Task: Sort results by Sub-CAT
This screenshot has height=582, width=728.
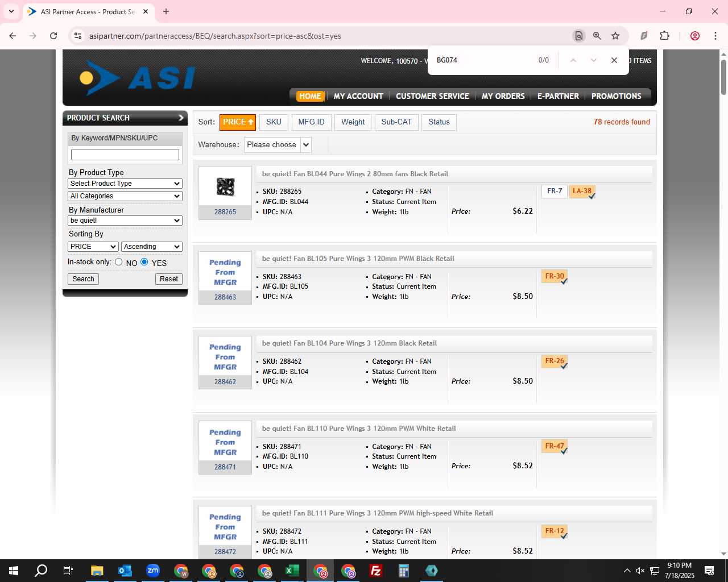Action: (x=396, y=122)
